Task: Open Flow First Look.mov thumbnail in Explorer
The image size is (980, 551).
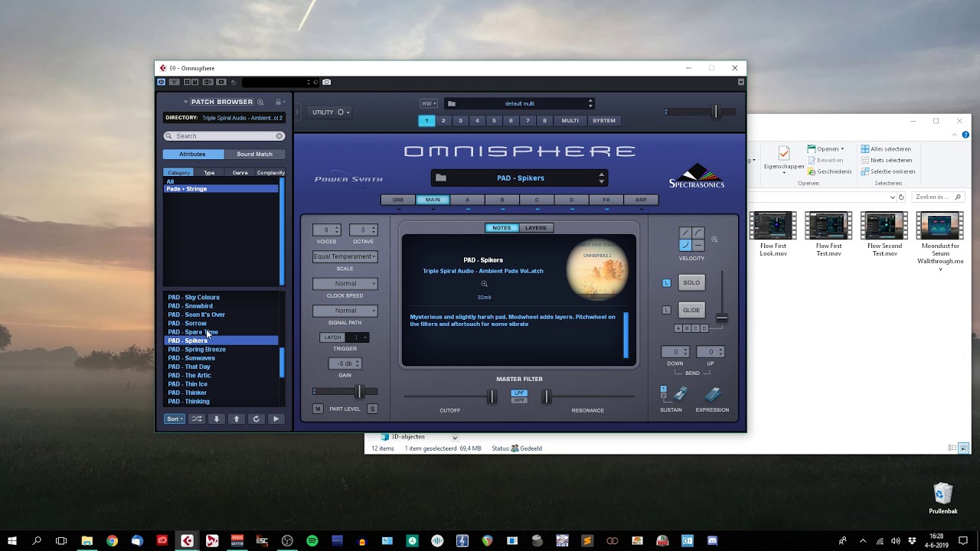Action: point(773,226)
